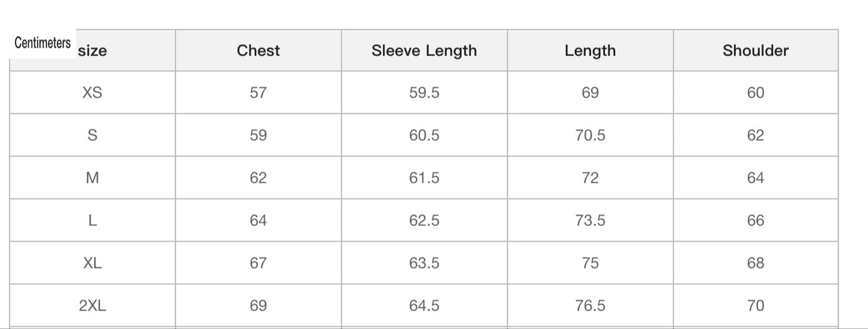The width and height of the screenshot is (868, 329).
Task: Select the XL chest value 67
Action: [x=258, y=263]
